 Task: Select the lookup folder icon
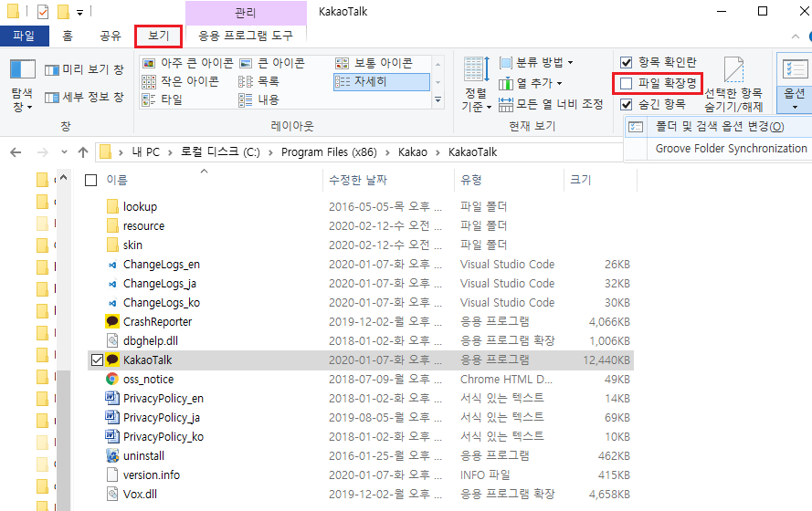pos(112,206)
